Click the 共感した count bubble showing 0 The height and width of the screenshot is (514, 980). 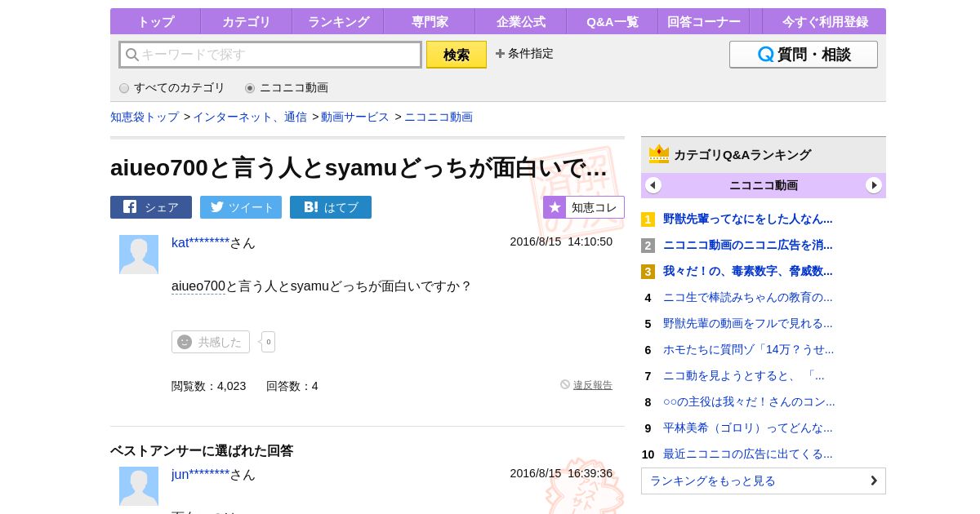coord(268,342)
